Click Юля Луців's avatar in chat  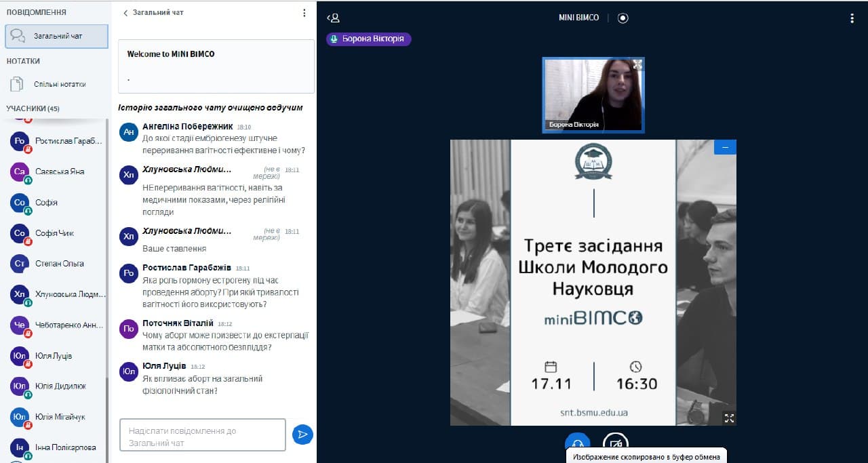tap(128, 371)
